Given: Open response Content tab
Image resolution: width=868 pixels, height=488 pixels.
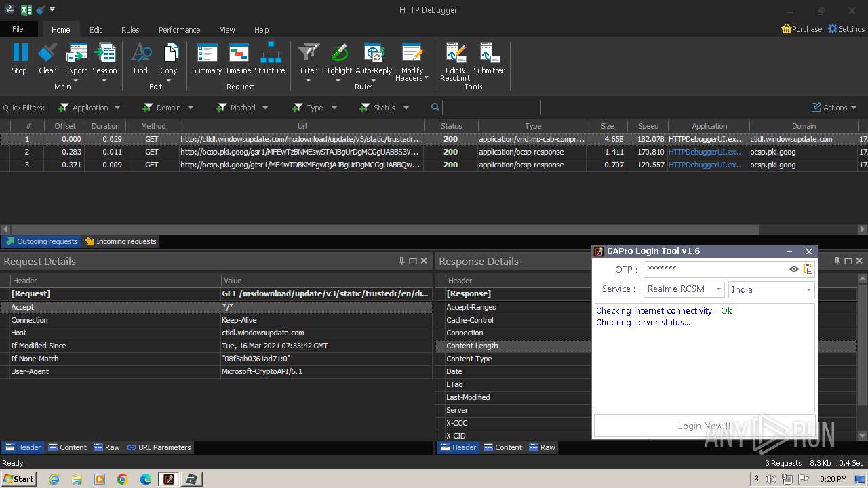Looking at the screenshot, I should click(x=502, y=447).
